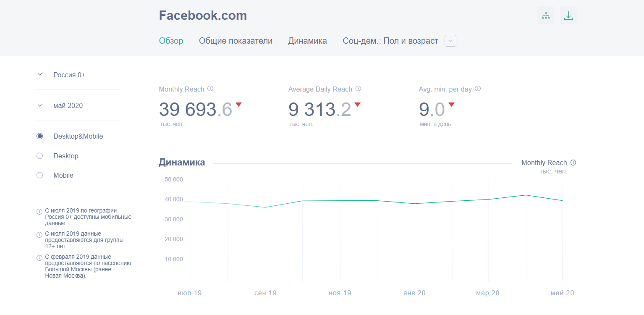Click info icon for Greater Moscow population note
This screenshot has height=315, width=644.
(39, 257)
